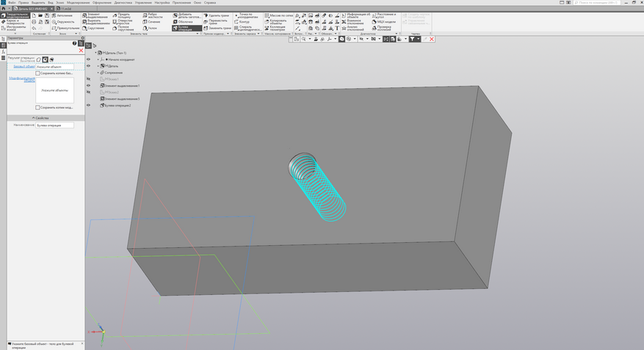Click the command search box
644x350 pixels.
[597, 2]
